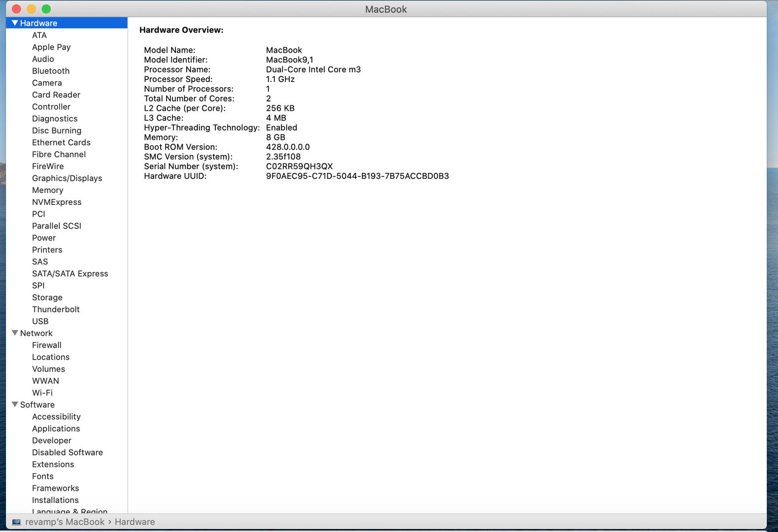Image resolution: width=778 pixels, height=532 pixels.
Task: Click processor name Dual-Core Intel Core m3
Action: tap(313, 69)
